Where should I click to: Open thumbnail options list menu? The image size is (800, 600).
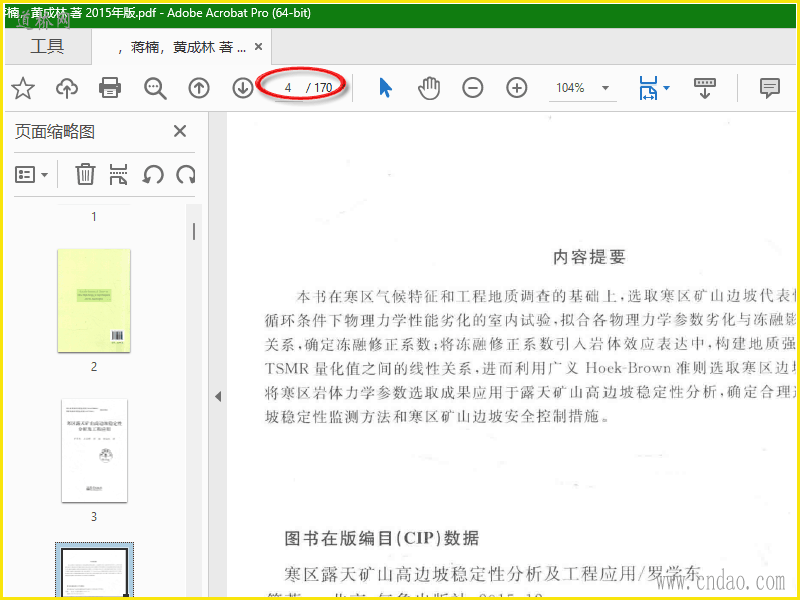pos(32,174)
